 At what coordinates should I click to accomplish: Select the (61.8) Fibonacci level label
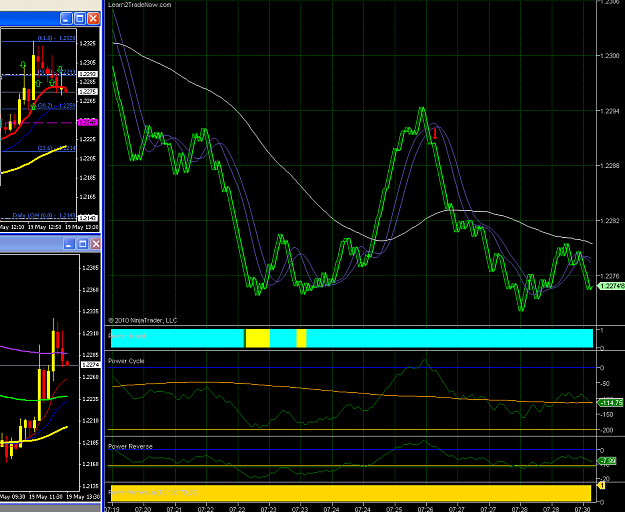click(x=56, y=38)
